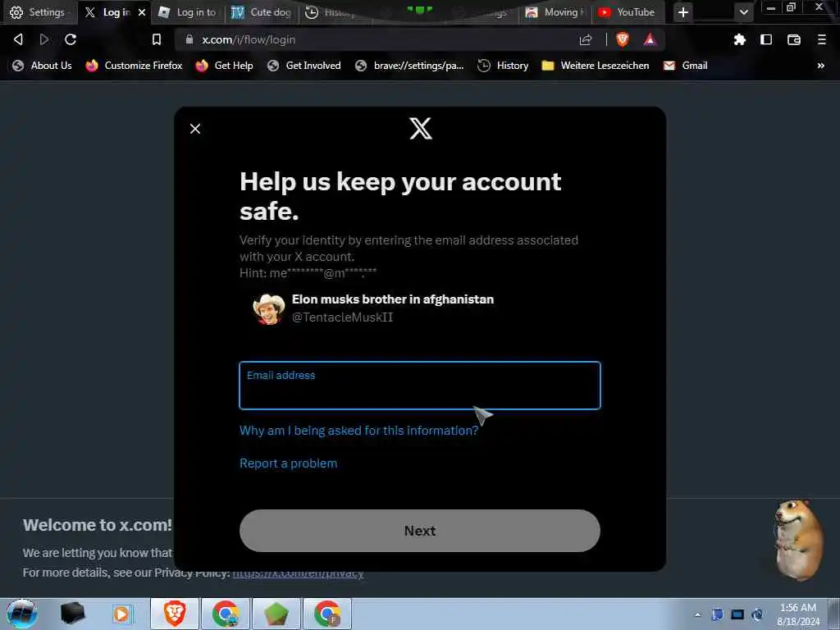Screen dimensions: 840x630
Task: Switch to the YouTube tab
Action: pos(628,11)
